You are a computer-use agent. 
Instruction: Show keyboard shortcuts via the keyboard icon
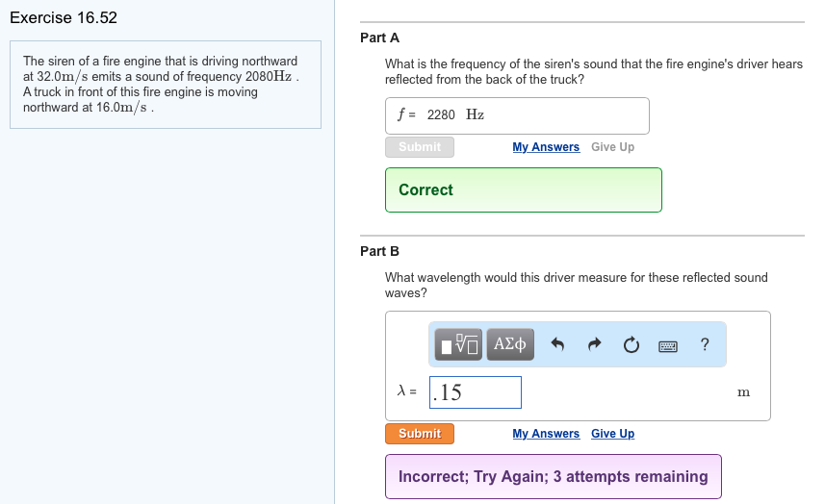[x=668, y=344]
